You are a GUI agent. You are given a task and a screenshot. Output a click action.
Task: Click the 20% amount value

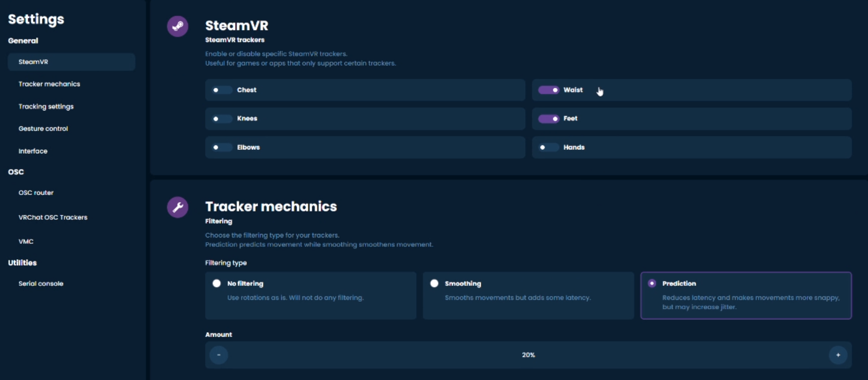[x=529, y=355]
